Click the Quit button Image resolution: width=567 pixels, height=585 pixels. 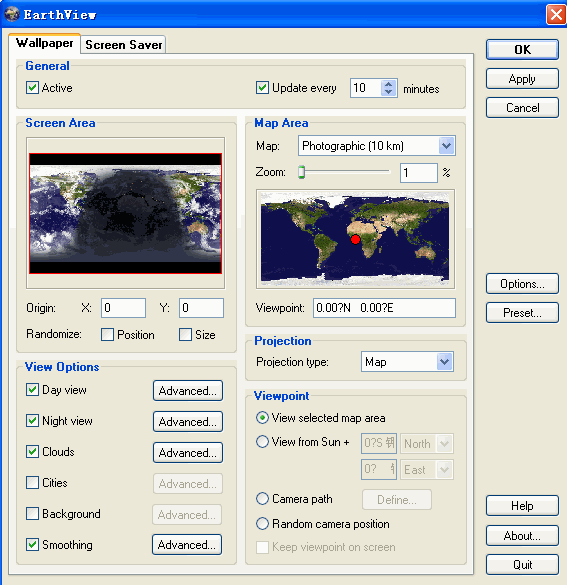point(522,564)
